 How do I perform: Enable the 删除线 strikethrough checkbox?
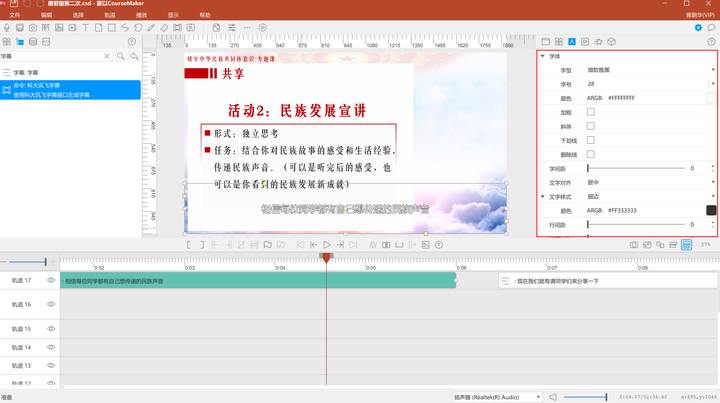tap(591, 154)
